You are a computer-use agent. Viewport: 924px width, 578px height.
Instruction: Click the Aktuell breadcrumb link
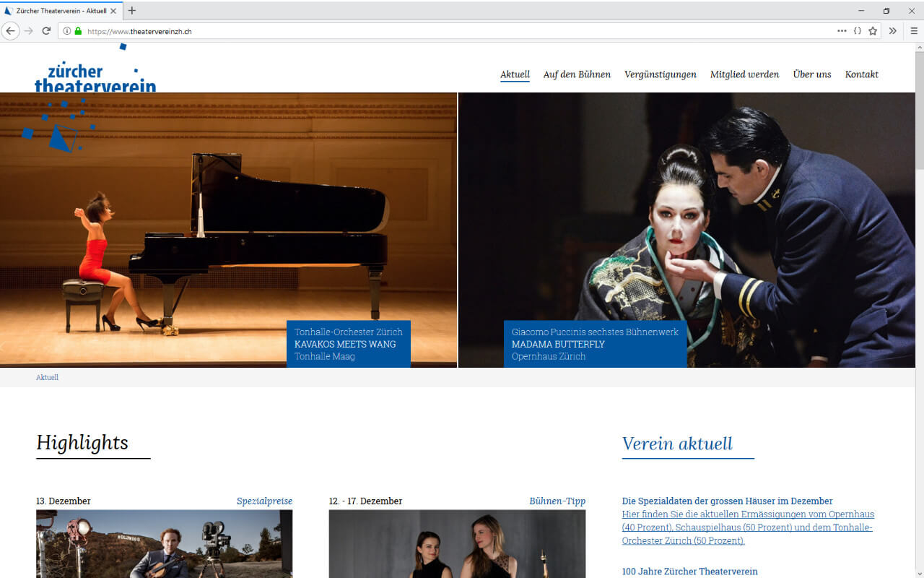pos(47,377)
